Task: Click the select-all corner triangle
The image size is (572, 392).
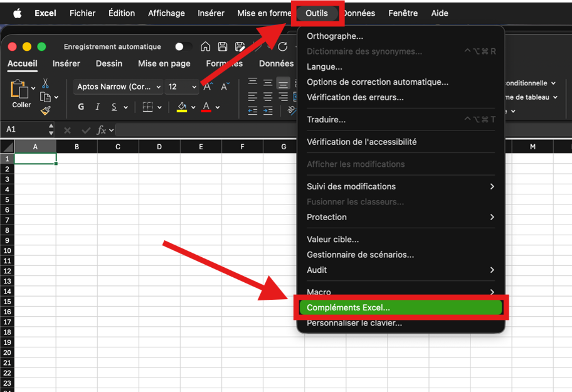Action: click(x=8, y=147)
